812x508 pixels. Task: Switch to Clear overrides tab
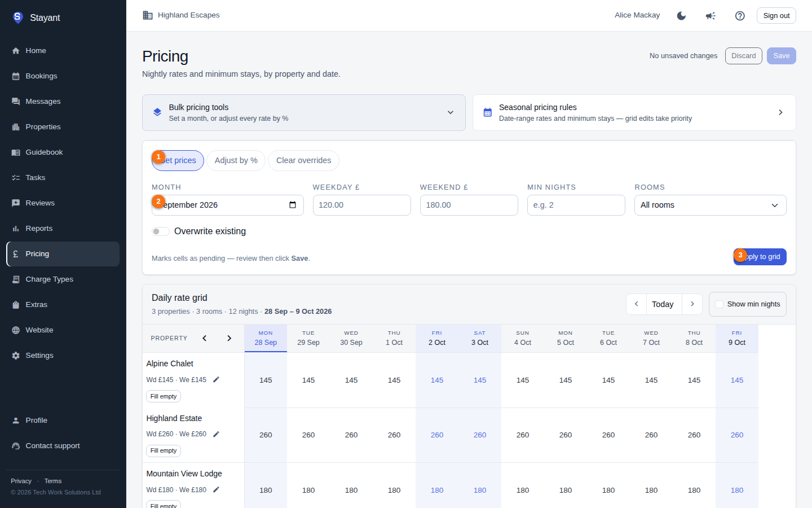point(303,160)
